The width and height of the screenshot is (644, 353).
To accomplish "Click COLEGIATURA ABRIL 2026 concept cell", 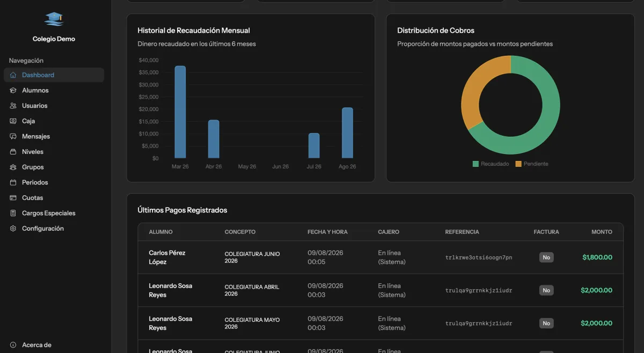I will click(252, 290).
